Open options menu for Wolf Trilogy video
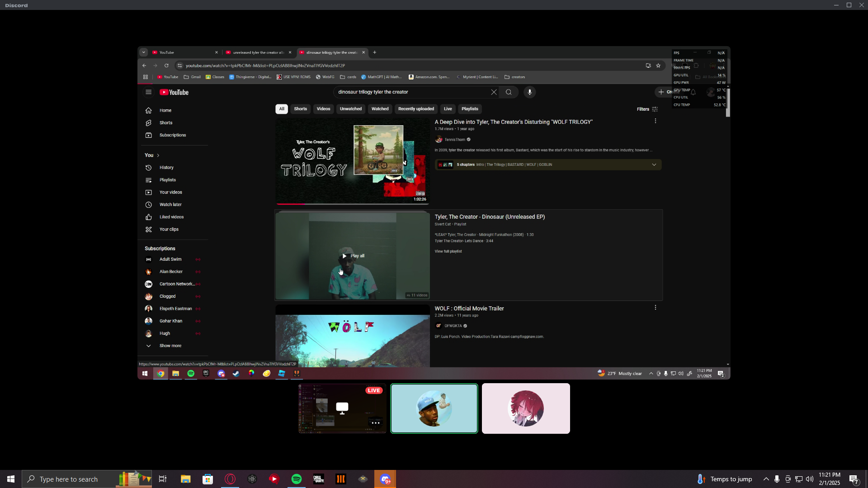Viewport: 868px width, 488px height. [x=655, y=121]
